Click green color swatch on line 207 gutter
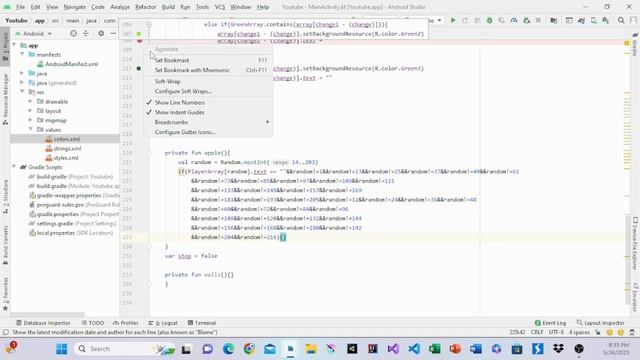Image resolution: width=640 pixels, height=360 pixels. (x=139, y=34)
